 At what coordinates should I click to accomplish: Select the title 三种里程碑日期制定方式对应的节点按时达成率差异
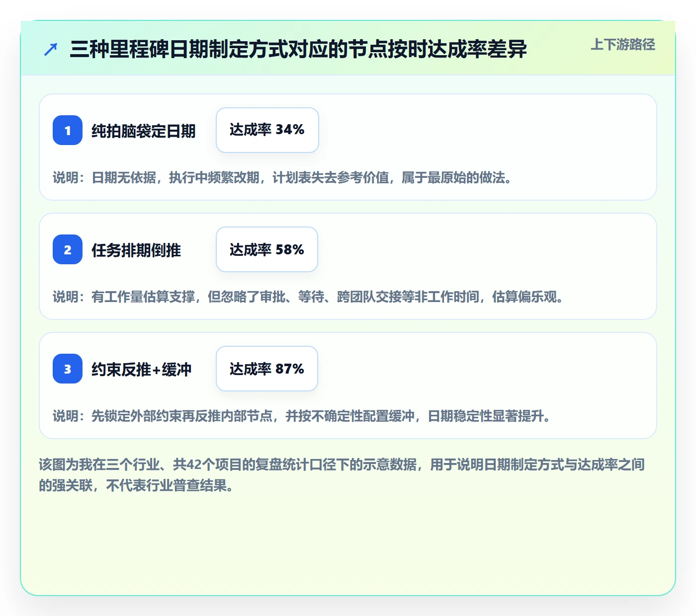tap(298, 49)
